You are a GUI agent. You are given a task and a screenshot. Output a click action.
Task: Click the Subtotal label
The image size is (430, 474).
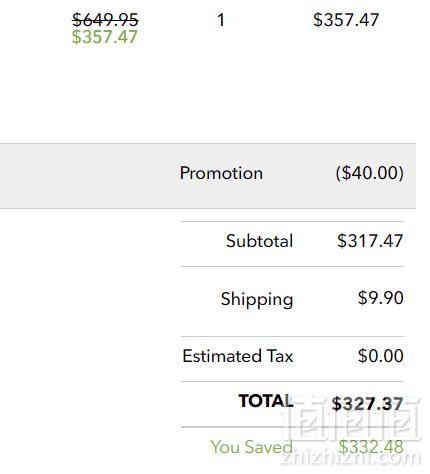[260, 241]
